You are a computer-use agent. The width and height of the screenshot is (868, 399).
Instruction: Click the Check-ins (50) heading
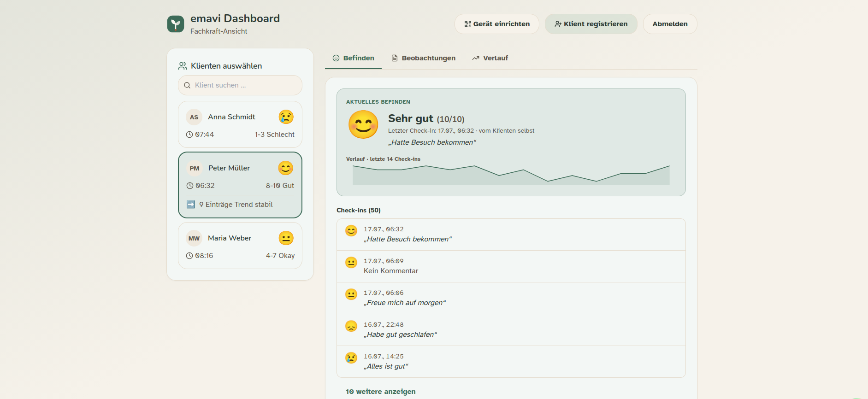(x=359, y=210)
